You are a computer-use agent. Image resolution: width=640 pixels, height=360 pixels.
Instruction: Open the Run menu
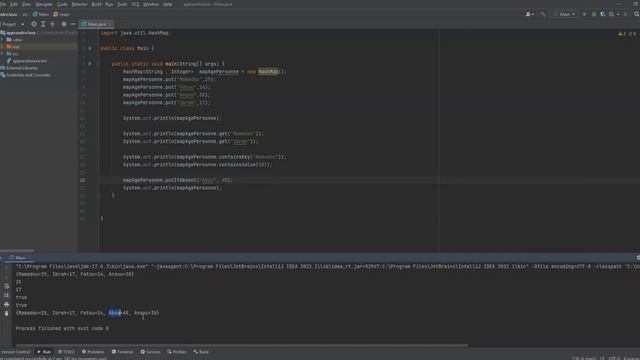(109, 4)
